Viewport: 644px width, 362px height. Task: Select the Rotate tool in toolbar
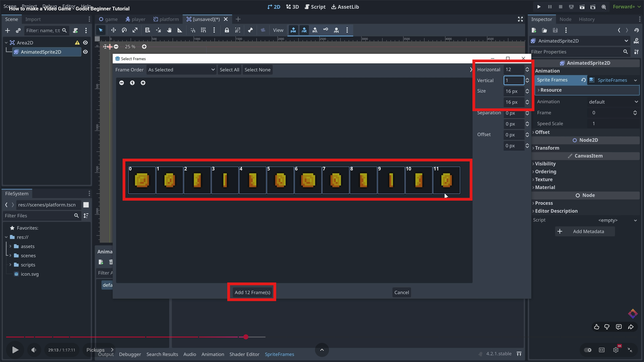pos(124,30)
